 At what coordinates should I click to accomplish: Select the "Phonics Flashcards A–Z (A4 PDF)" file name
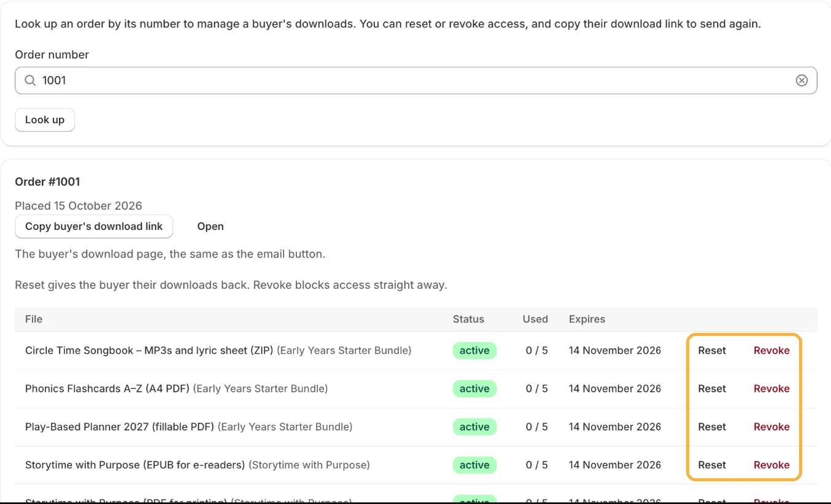(x=107, y=389)
